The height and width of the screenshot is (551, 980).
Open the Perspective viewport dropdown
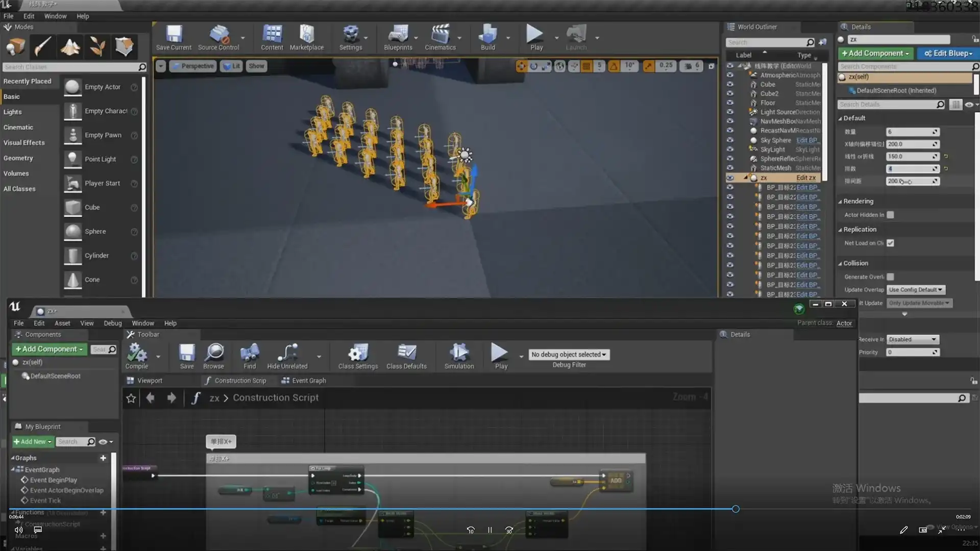pos(193,66)
